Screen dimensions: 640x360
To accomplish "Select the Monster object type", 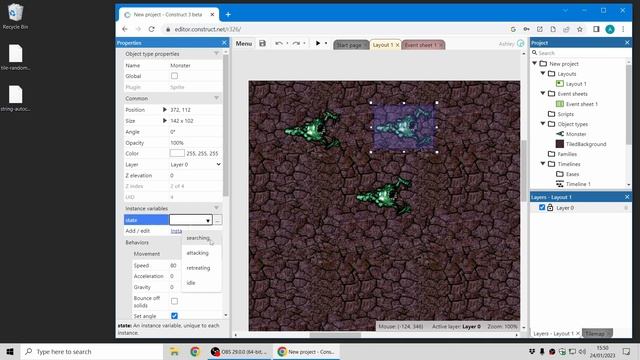I will coord(576,134).
